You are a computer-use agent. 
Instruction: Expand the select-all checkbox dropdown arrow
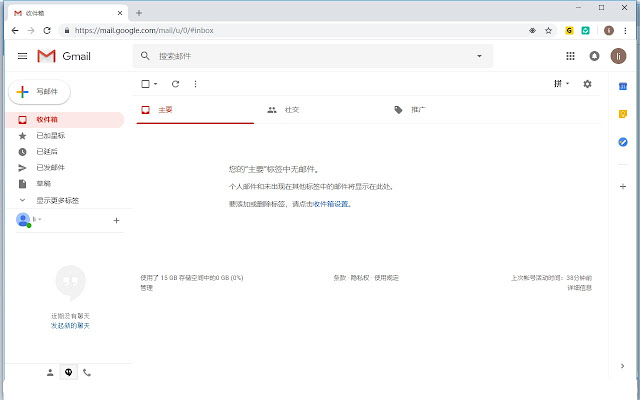(x=156, y=84)
